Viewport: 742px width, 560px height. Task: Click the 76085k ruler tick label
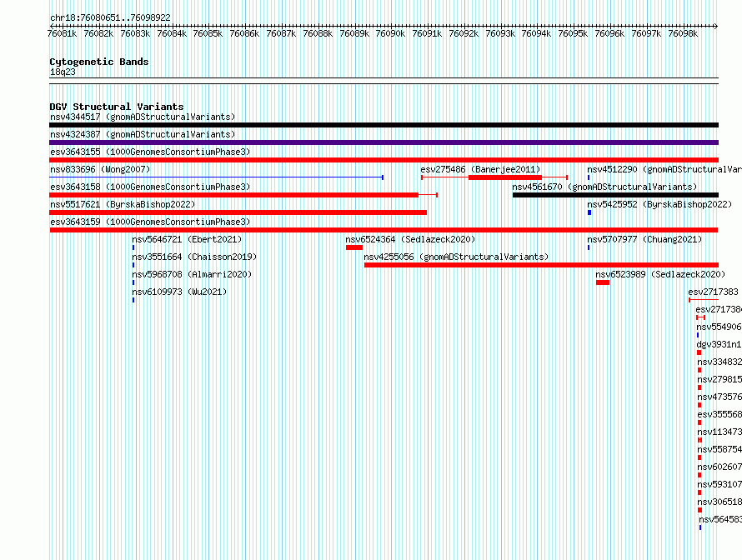(x=208, y=33)
